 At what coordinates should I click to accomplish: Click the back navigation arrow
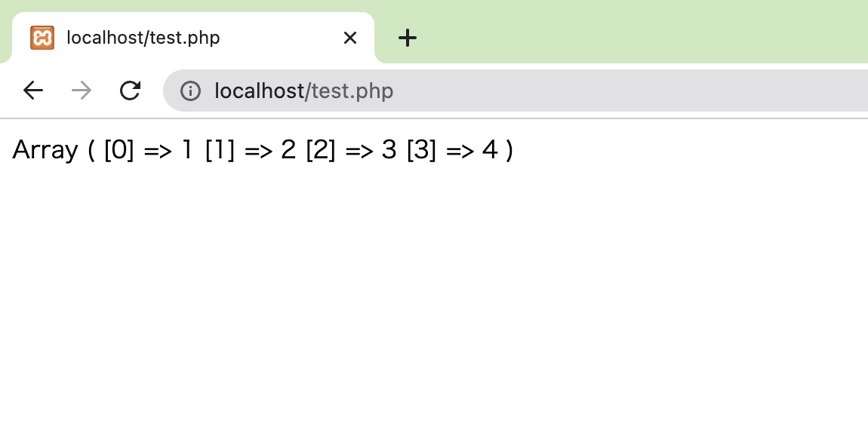click(x=32, y=91)
